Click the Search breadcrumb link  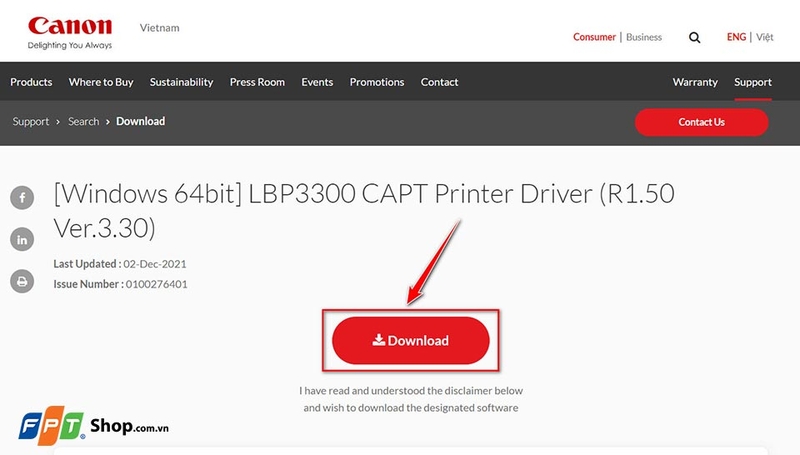84,121
